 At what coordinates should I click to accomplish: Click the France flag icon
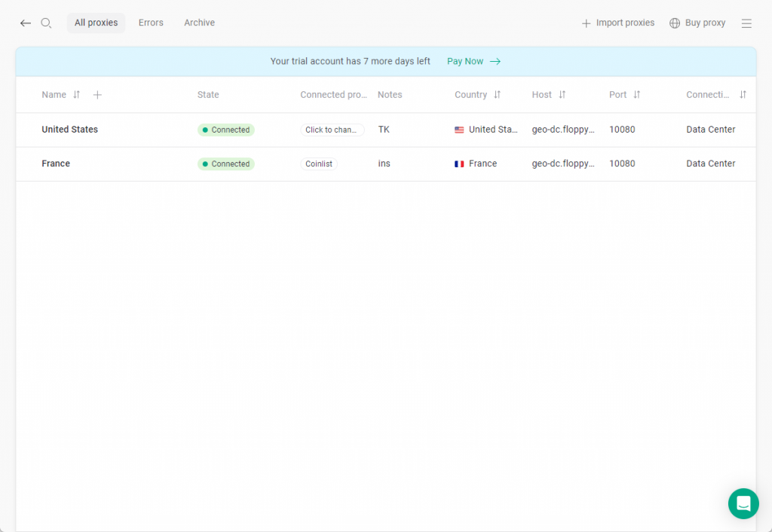click(x=459, y=164)
